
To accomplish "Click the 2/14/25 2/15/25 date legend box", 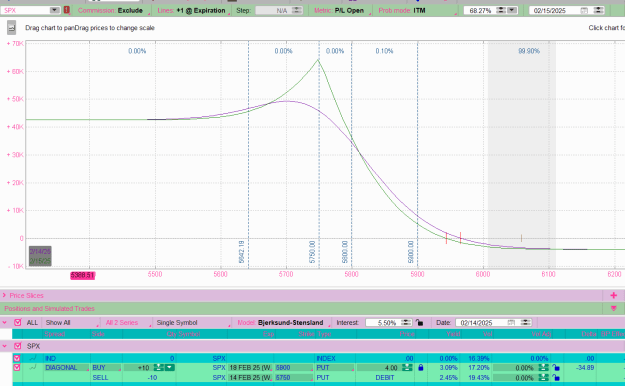I will point(40,256).
